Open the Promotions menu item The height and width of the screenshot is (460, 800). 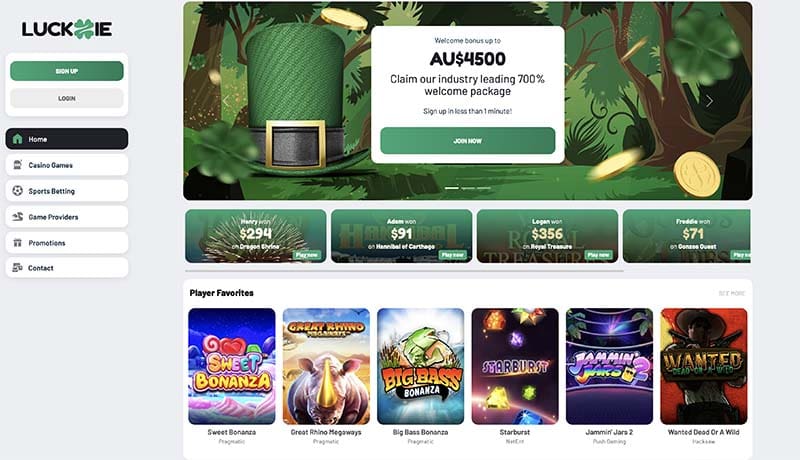point(67,243)
